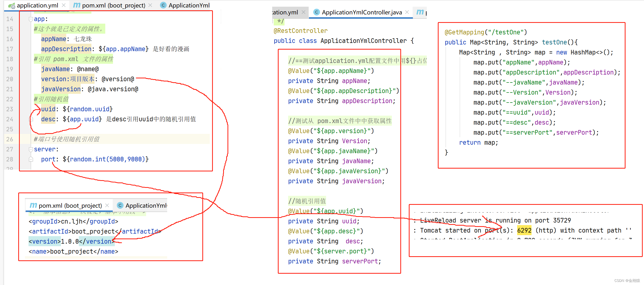Collapse the server: block fold marker
Viewport: 644px width, 285px height.
[31, 149]
